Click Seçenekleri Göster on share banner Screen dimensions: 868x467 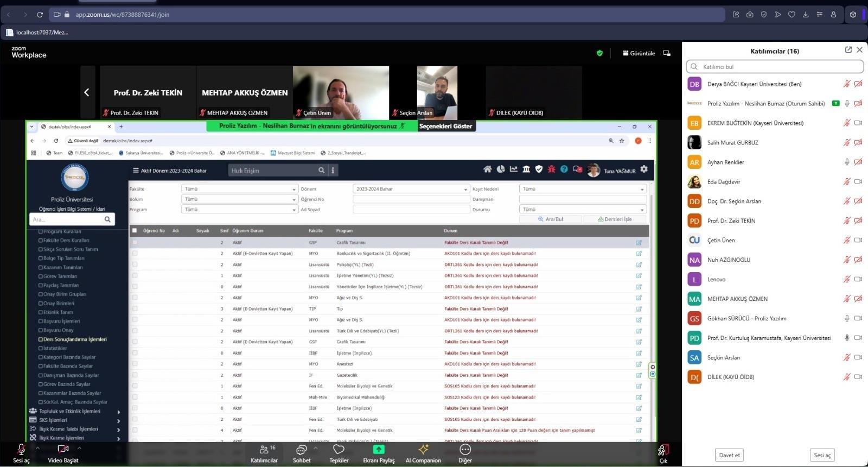tap(445, 126)
